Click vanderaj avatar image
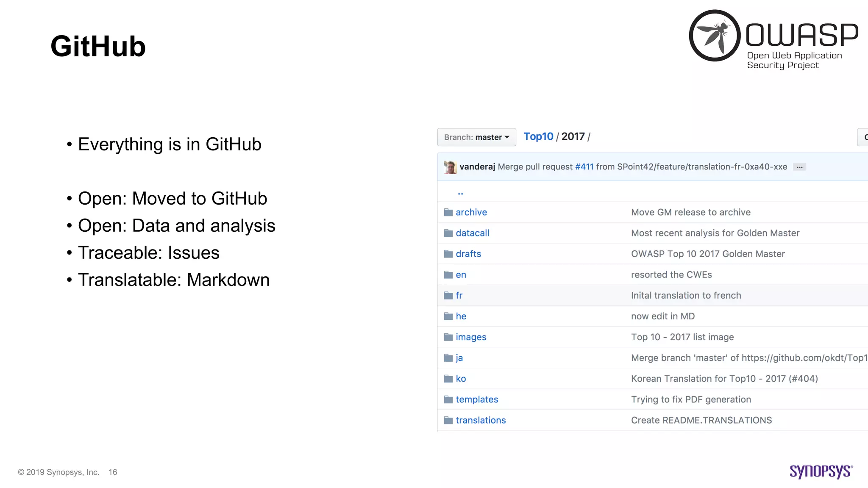The height and width of the screenshot is (488, 868). coord(450,167)
